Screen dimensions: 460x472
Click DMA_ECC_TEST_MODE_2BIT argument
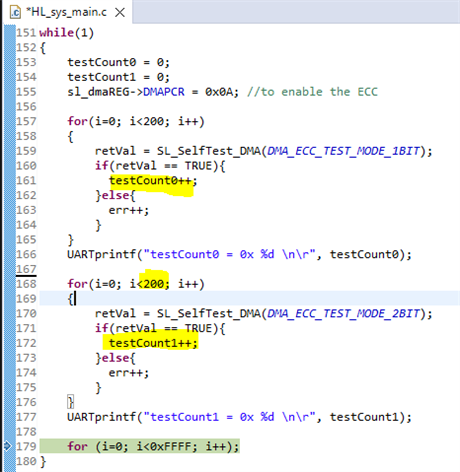point(343,314)
